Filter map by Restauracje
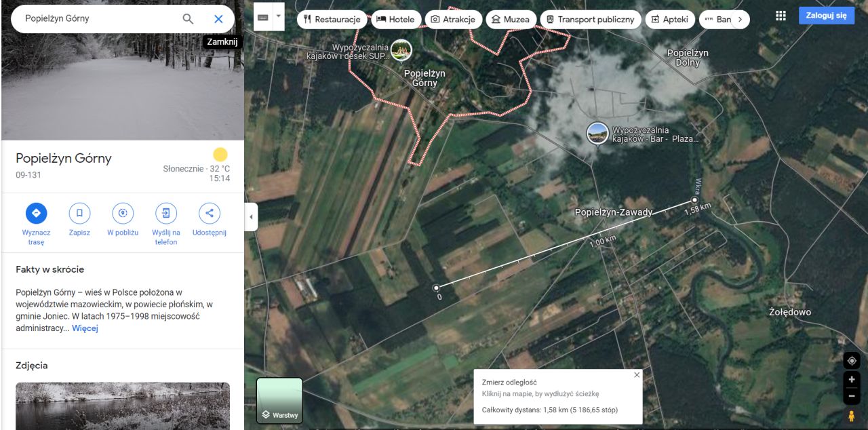Screen dimensions: 868x430 click(332, 20)
